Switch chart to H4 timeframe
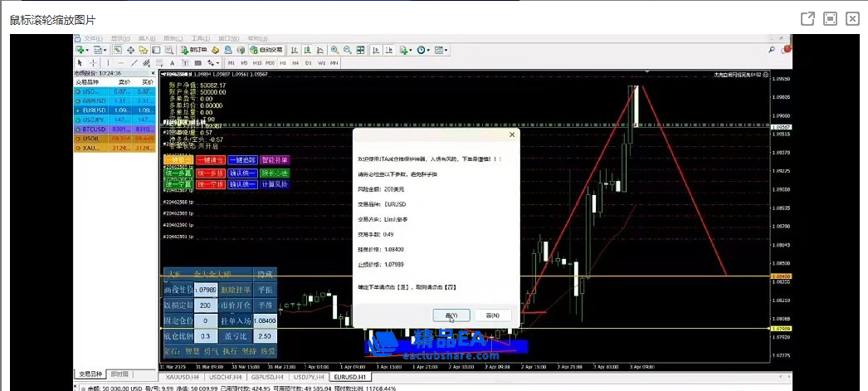Image resolution: width=868 pixels, height=391 pixels. 296,62
